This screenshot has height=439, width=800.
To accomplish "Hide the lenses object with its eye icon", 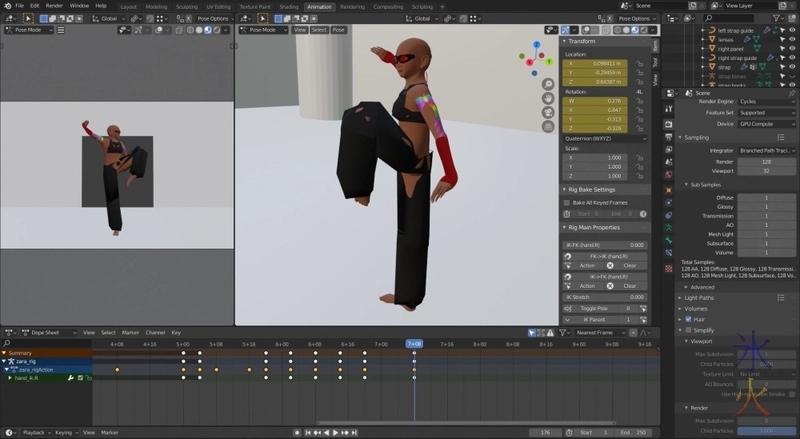I will 791,39.
